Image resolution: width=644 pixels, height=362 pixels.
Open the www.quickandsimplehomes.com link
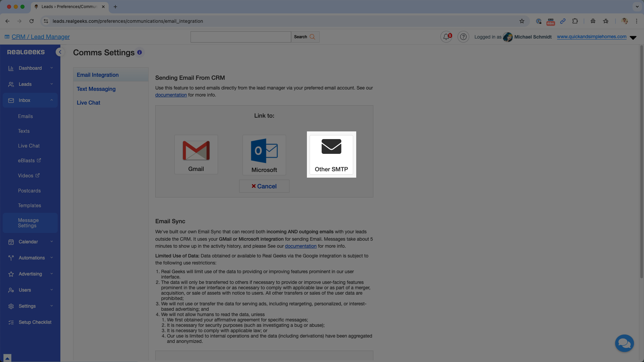(x=592, y=37)
